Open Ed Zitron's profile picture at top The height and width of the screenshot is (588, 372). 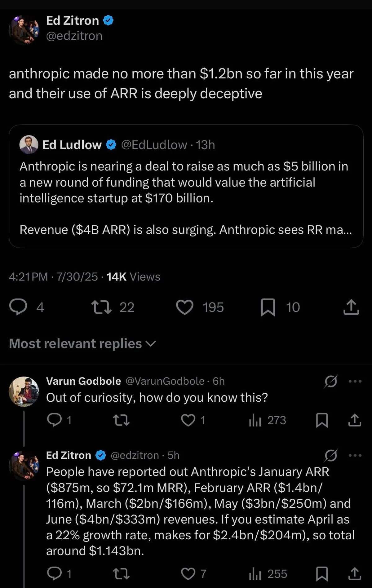[x=24, y=30]
